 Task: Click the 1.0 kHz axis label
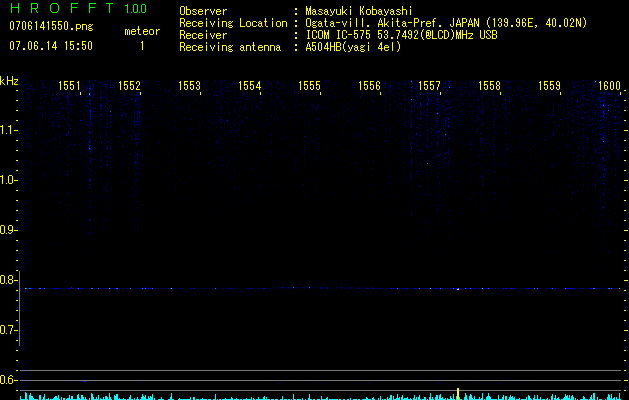(6, 180)
